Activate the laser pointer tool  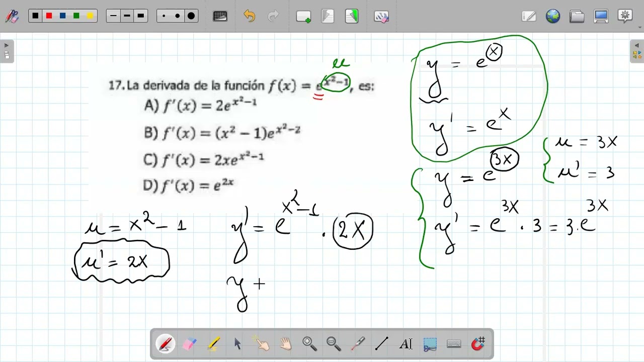click(x=358, y=344)
